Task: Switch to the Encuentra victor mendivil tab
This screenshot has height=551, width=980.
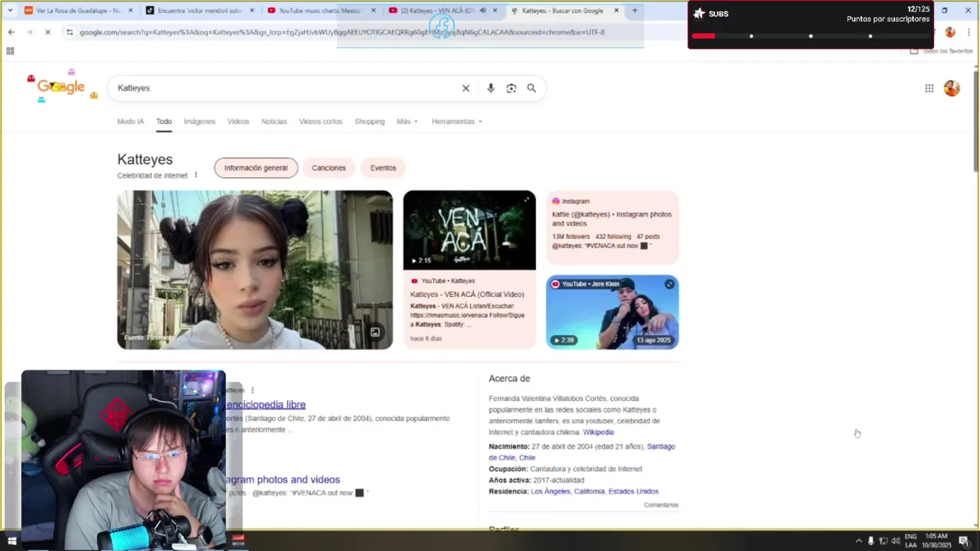Action: [x=200, y=11]
